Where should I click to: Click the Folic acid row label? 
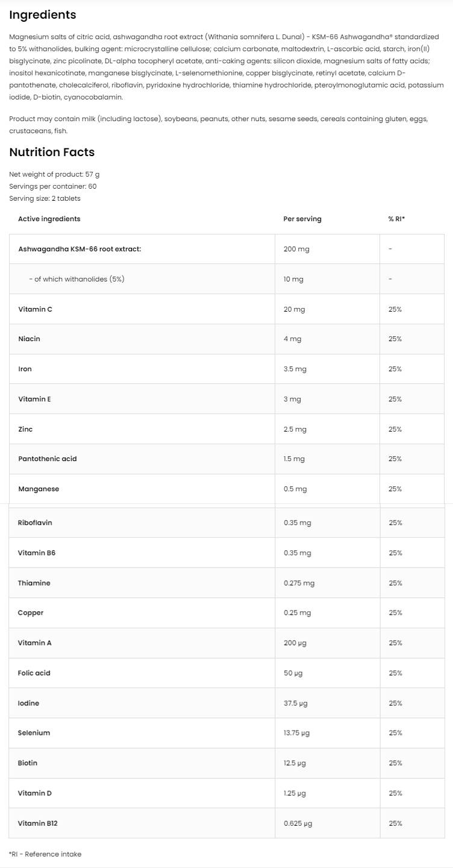34,673
